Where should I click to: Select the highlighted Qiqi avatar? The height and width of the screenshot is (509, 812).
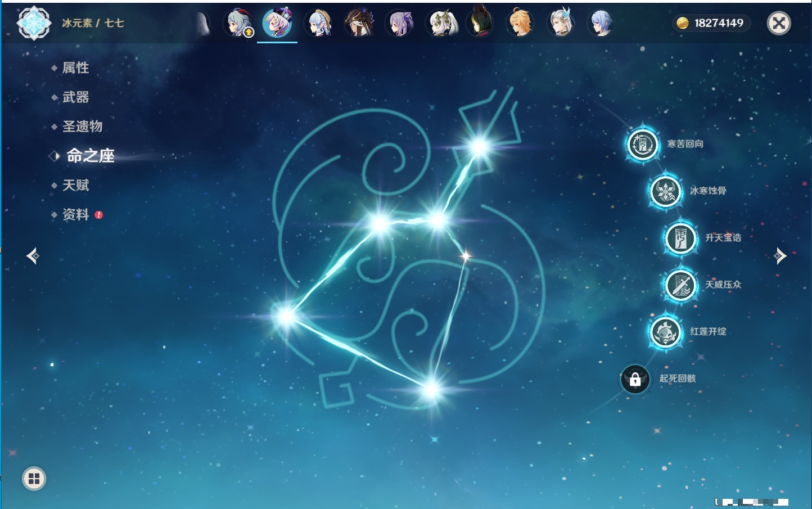click(x=277, y=23)
